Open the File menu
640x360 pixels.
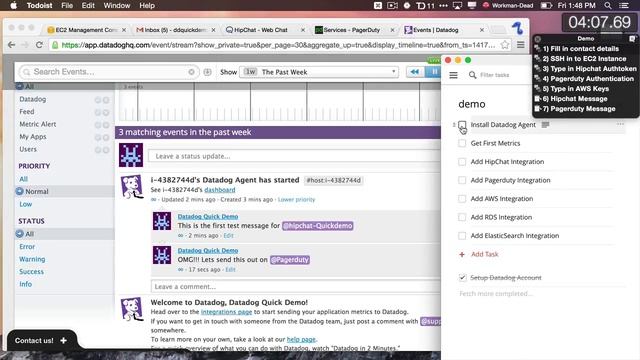[x=67, y=5]
